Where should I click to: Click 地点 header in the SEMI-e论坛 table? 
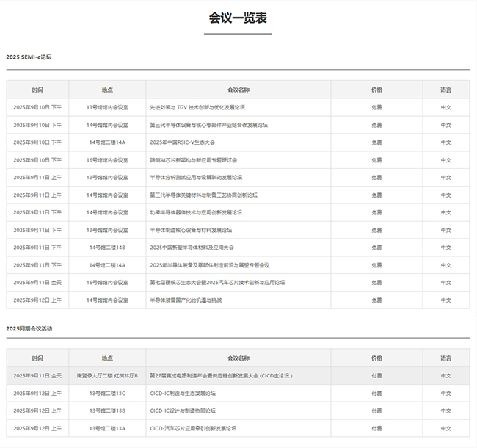107,90
